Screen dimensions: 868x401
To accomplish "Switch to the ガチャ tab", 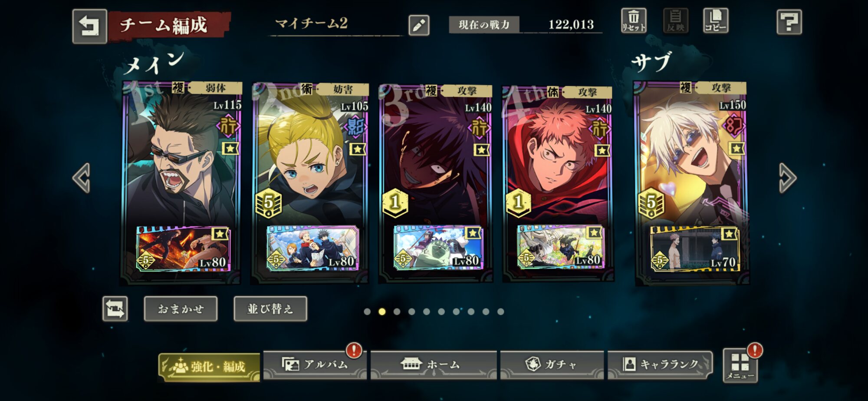I will pos(552,365).
